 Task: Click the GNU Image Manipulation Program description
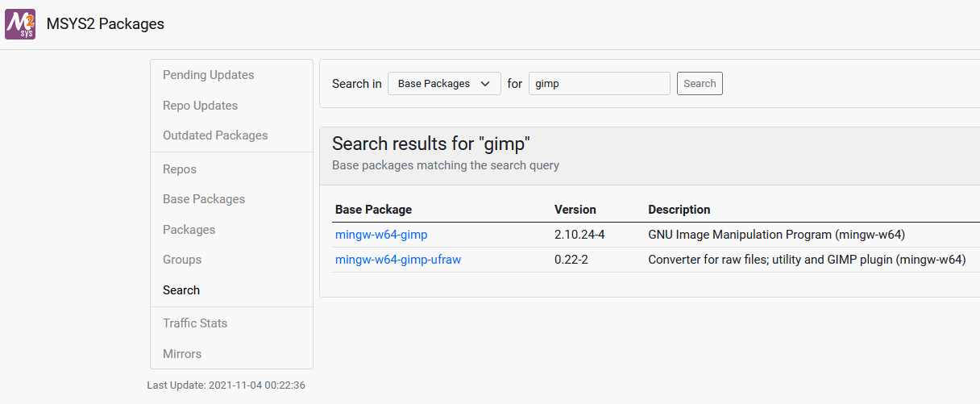click(777, 235)
